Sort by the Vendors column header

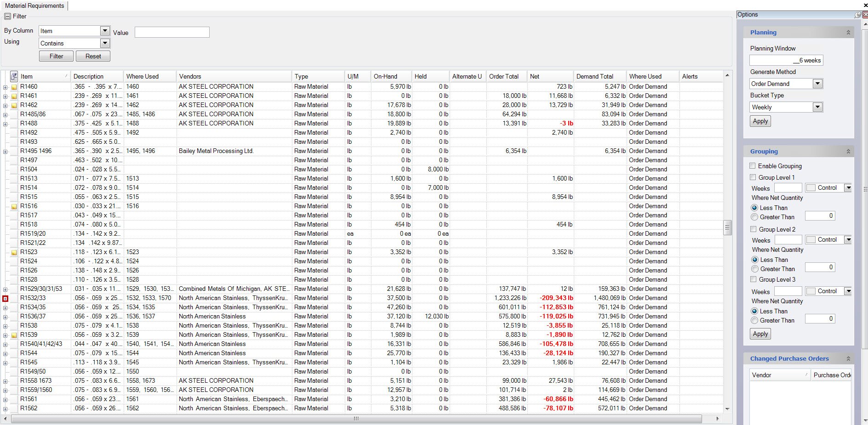pos(234,76)
